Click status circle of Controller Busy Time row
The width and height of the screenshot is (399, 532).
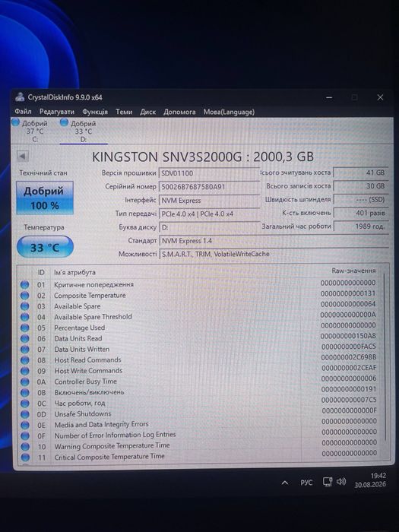[25, 382]
